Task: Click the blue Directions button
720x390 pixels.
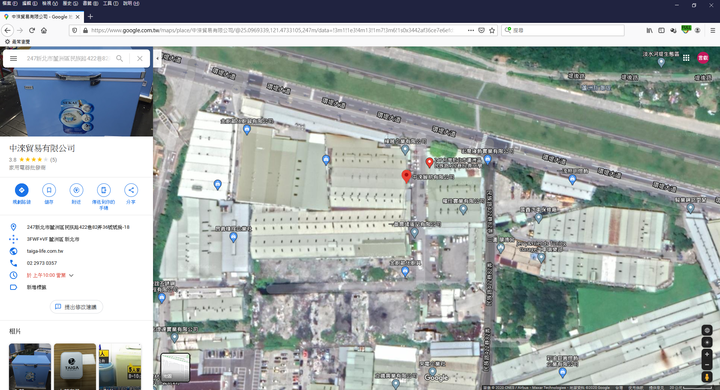Action: pos(21,190)
